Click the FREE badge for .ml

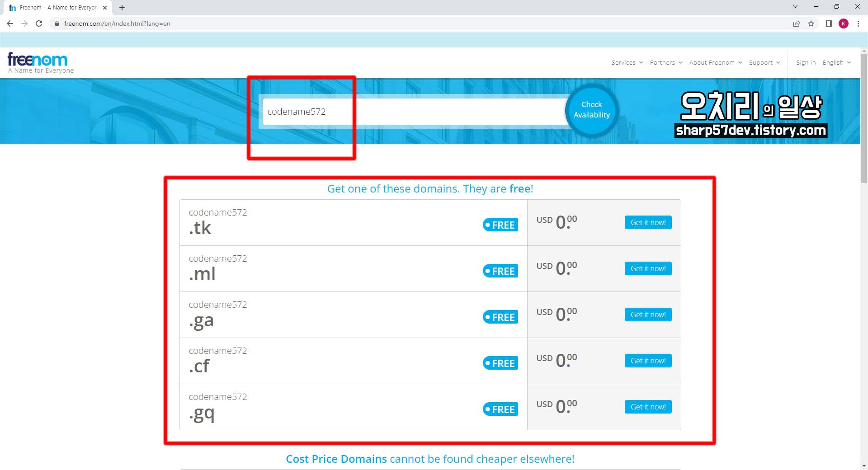[500, 271]
